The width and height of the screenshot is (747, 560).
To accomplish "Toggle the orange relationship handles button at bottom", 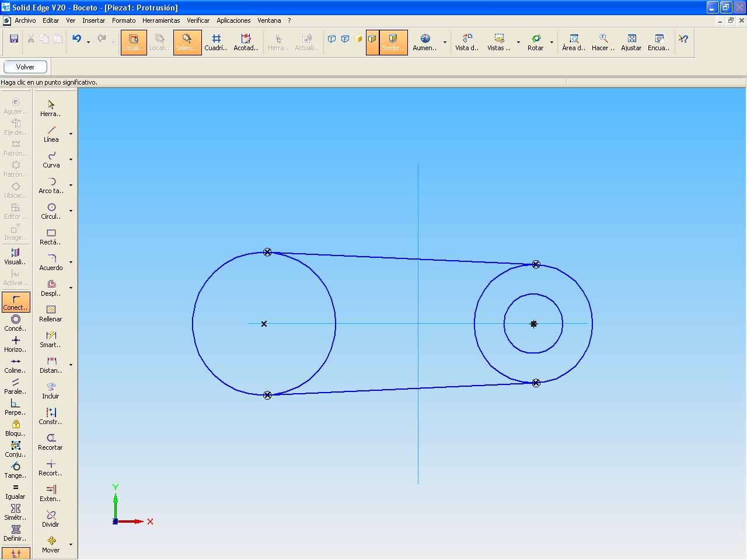I will [16, 553].
